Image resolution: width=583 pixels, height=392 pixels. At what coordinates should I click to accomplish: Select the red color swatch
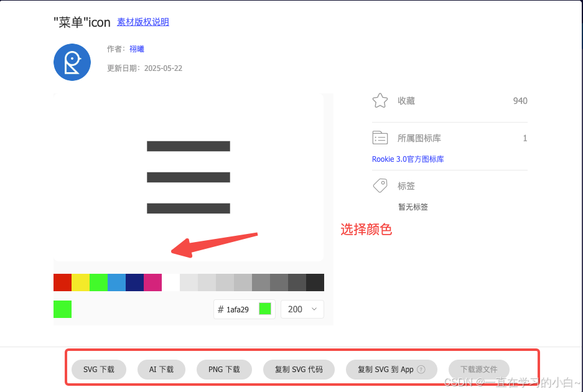tap(62, 282)
